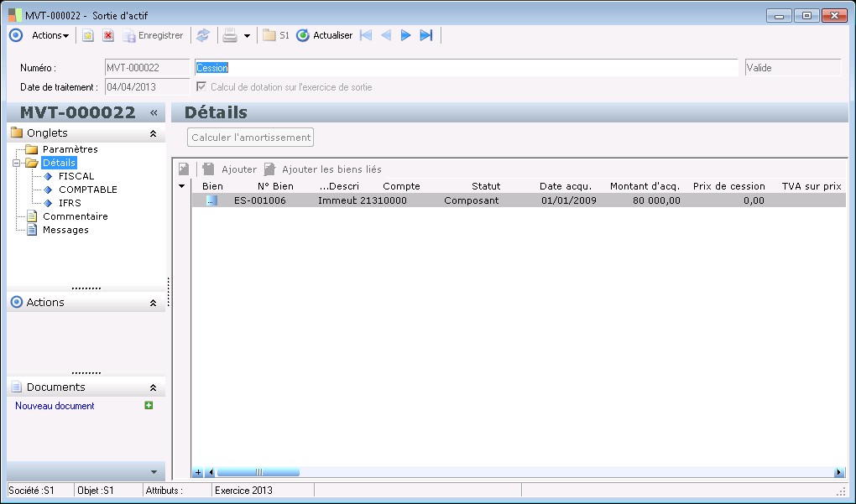856x504 pixels.
Task: Click the horizontal scrollbar thumb in grid
Action: [x=246, y=472]
